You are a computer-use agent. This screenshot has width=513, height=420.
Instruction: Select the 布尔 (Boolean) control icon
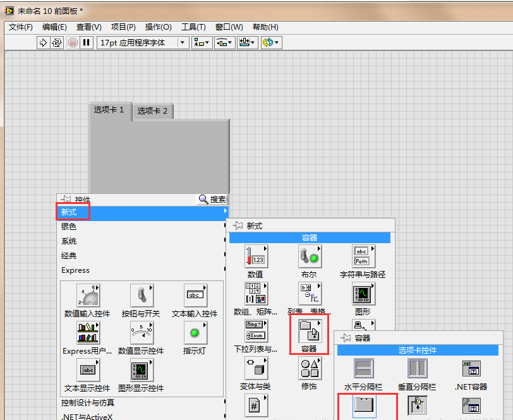(x=309, y=256)
